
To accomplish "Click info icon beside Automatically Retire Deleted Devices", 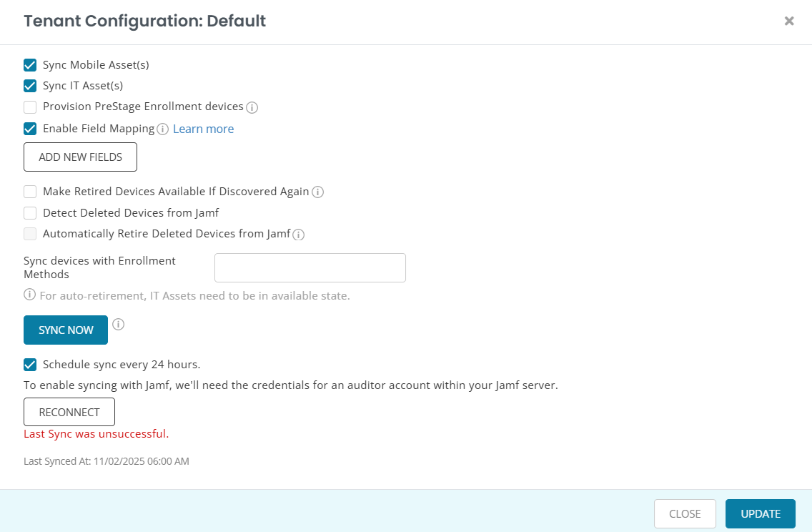I will [299, 235].
